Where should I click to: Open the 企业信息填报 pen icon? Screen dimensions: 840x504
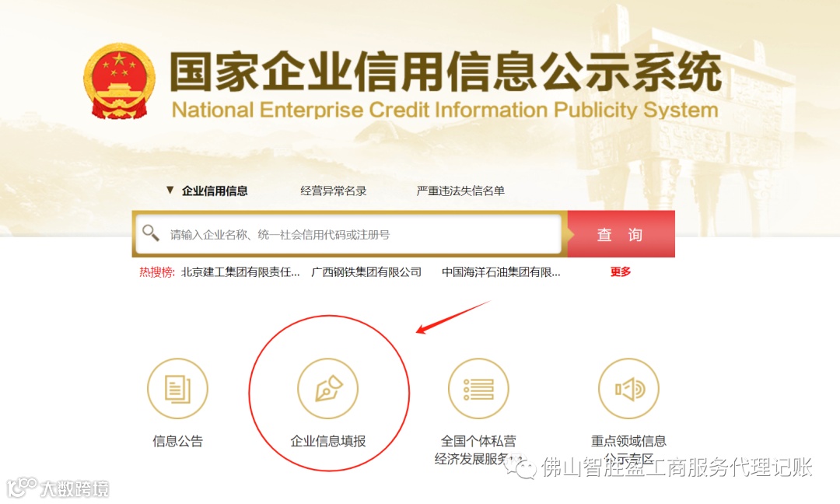point(328,388)
